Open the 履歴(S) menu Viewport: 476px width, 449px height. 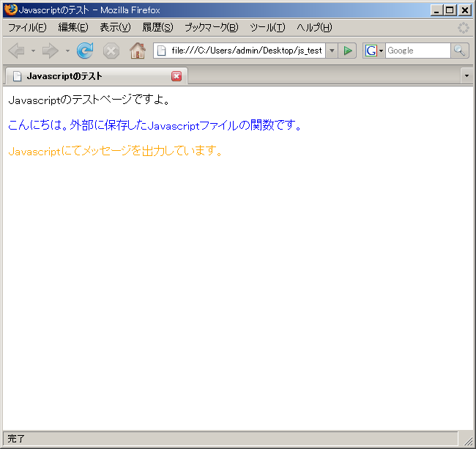[158, 28]
